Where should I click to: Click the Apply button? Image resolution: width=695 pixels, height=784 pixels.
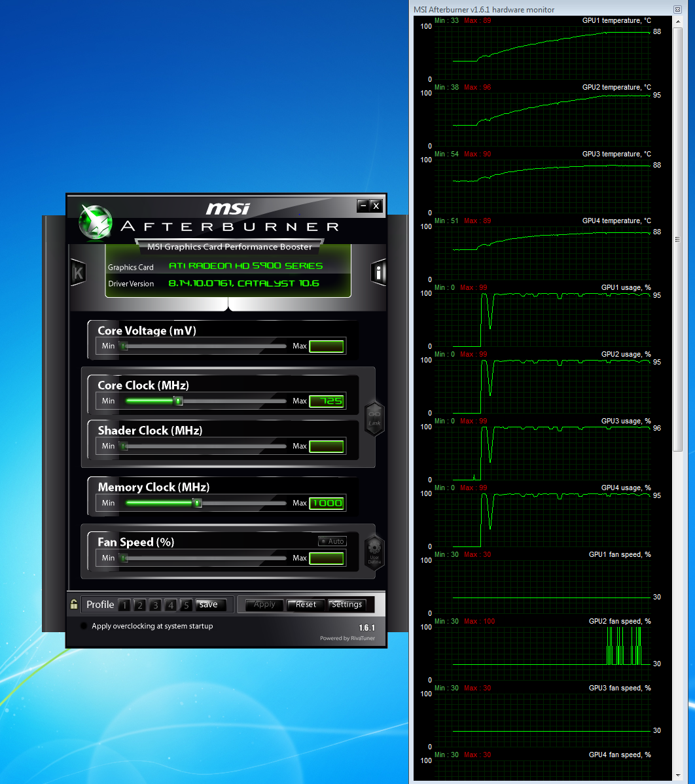tap(264, 605)
